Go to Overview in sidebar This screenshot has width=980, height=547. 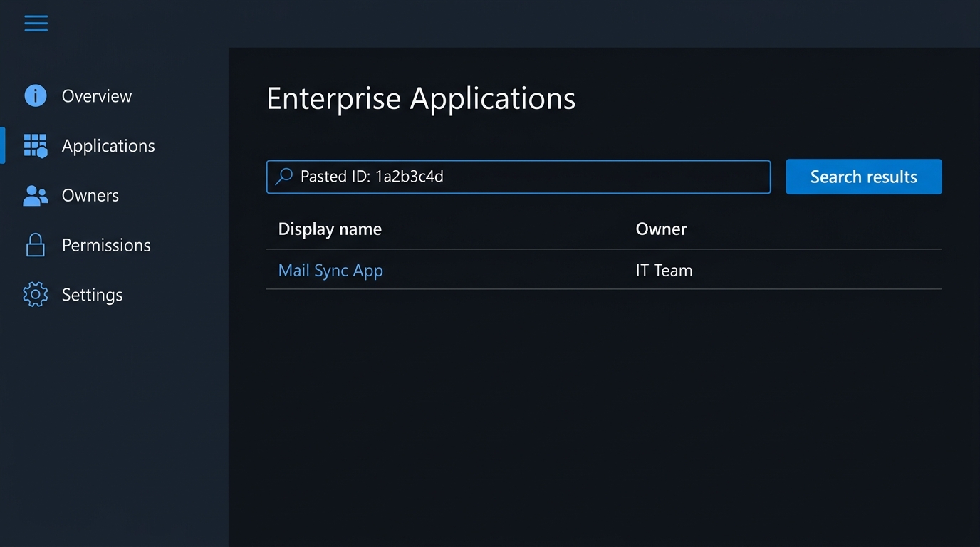click(x=97, y=96)
